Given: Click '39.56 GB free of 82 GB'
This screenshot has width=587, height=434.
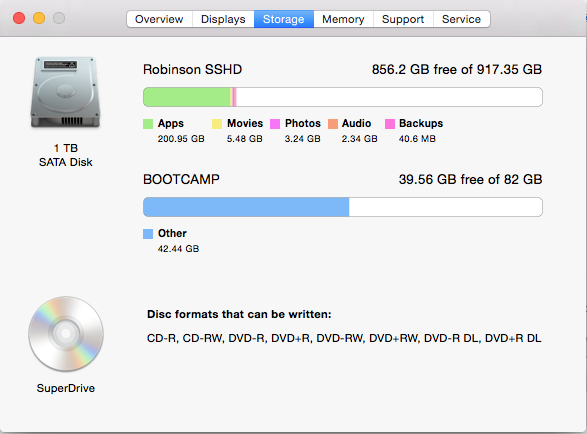Looking at the screenshot, I should tap(470, 179).
